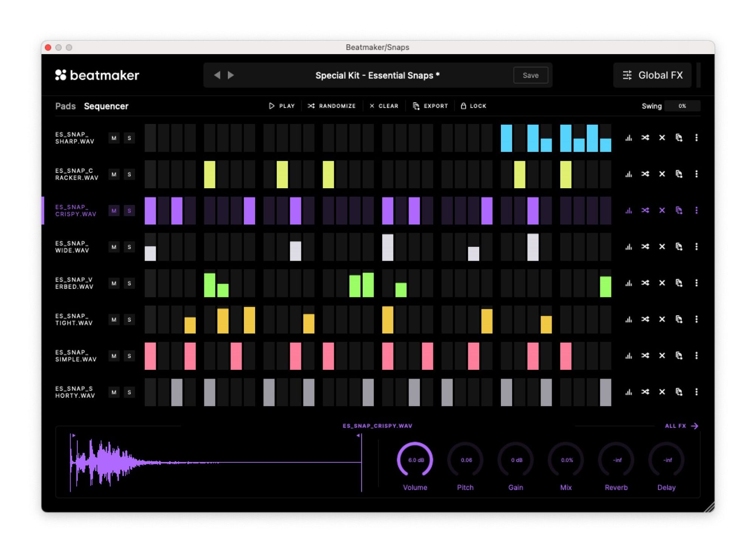
Task: Open the velocity histogram for ES_SNAP_SHARP.WAV
Action: point(629,138)
